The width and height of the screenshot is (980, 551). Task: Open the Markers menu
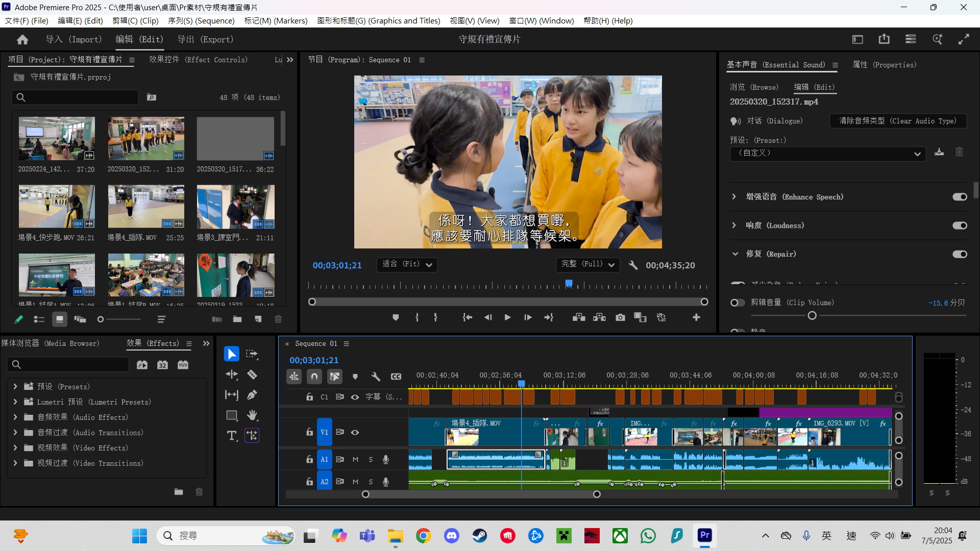pos(276,21)
